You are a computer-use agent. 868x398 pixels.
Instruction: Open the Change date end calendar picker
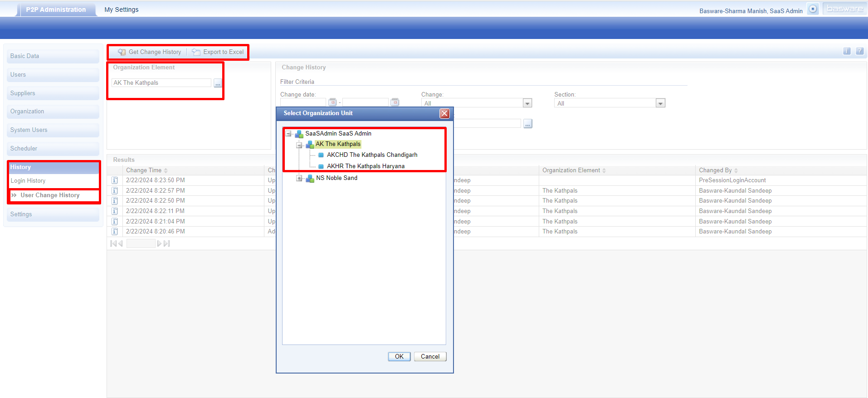click(x=395, y=102)
